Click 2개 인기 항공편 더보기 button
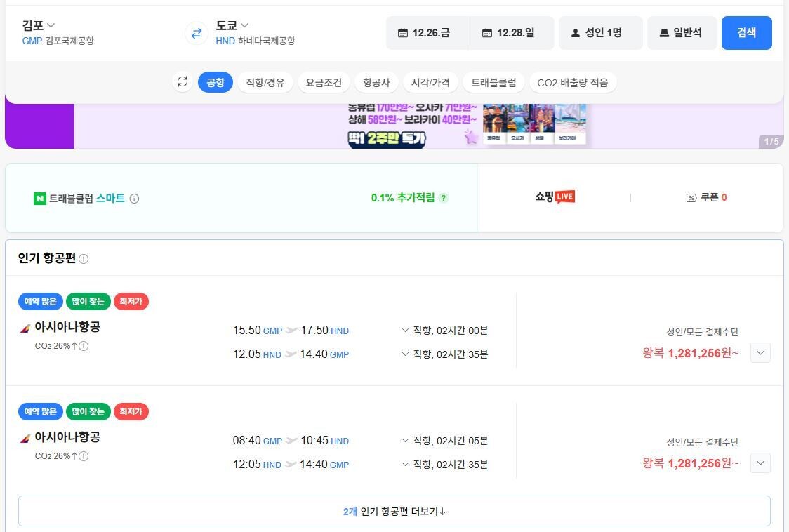The width and height of the screenshot is (789, 532). coord(394,512)
